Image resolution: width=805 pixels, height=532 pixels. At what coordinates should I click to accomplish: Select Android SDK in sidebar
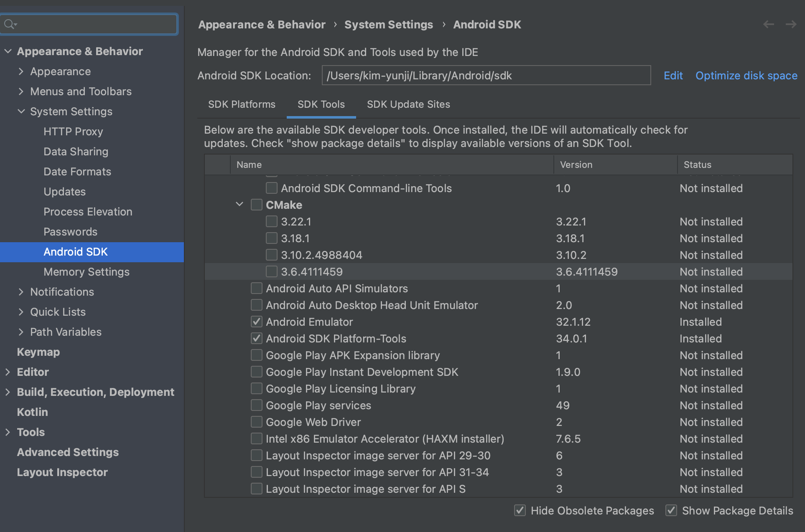click(92, 252)
